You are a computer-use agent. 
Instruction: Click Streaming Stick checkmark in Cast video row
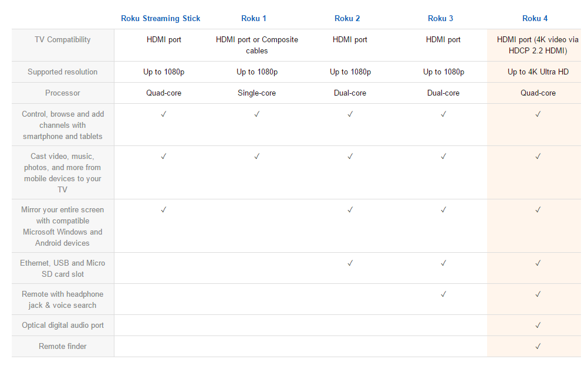tap(164, 157)
